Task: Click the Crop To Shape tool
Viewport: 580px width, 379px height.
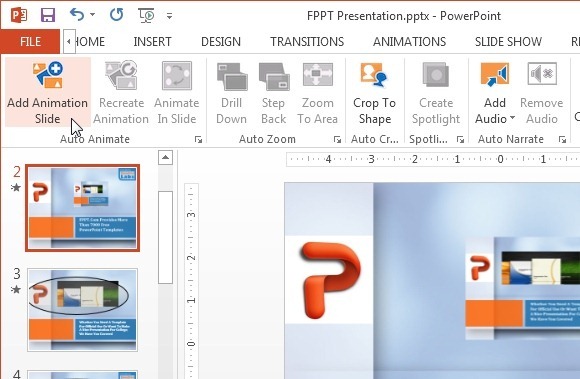Action: tap(374, 92)
